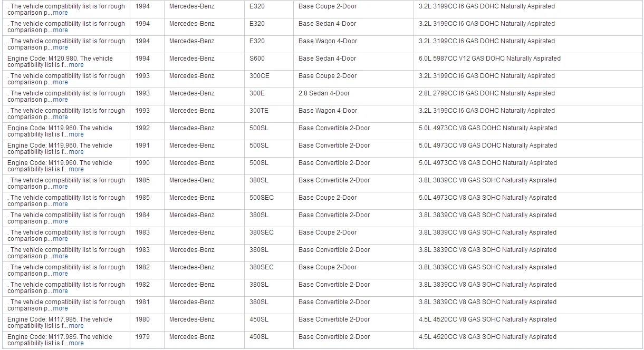
Task: Open 'more' notes for 1980 450SL
Action: point(76,326)
